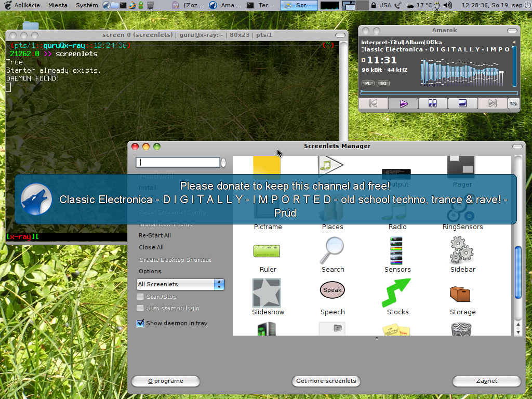This screenshot has height=399, width=532.
Task: Open the Amarok menu button beside Next
Action: (513, 103)
